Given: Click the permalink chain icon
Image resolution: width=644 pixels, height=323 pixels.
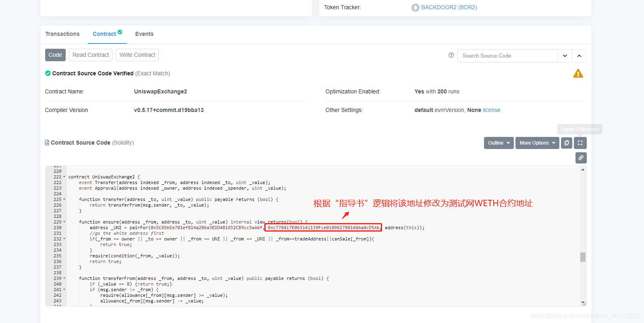Looking at the screenshot, I should 581,158.
